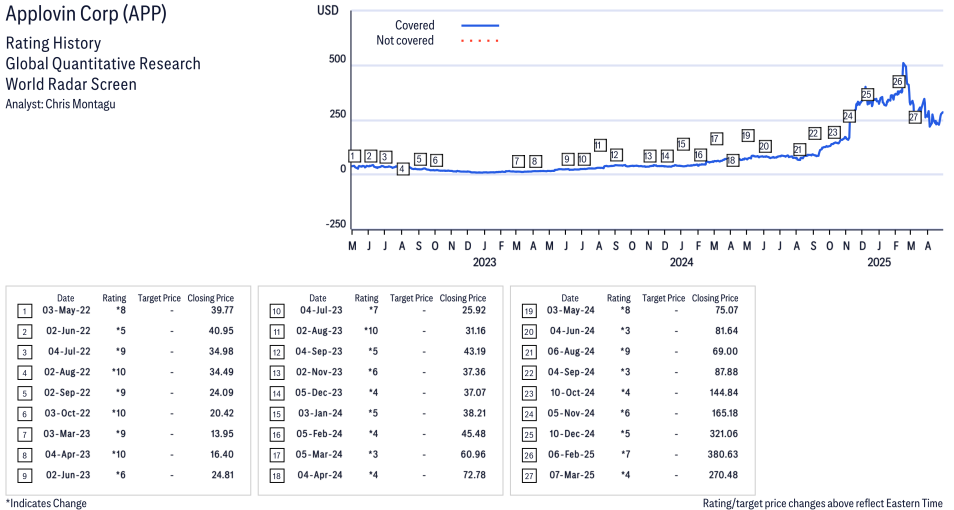The image size is (954, 510).
Task: Click the Closing Price header in third table
Action: (x=715, y=298)
